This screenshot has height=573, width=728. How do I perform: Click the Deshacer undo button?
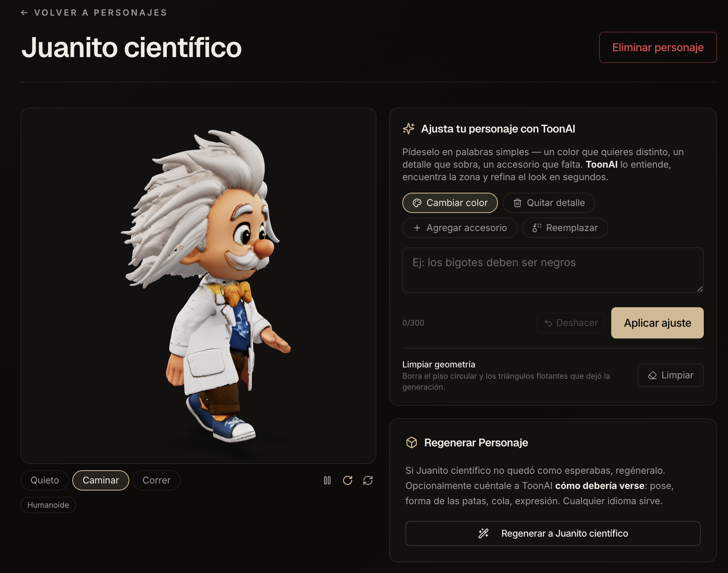(x=571, y=323)
